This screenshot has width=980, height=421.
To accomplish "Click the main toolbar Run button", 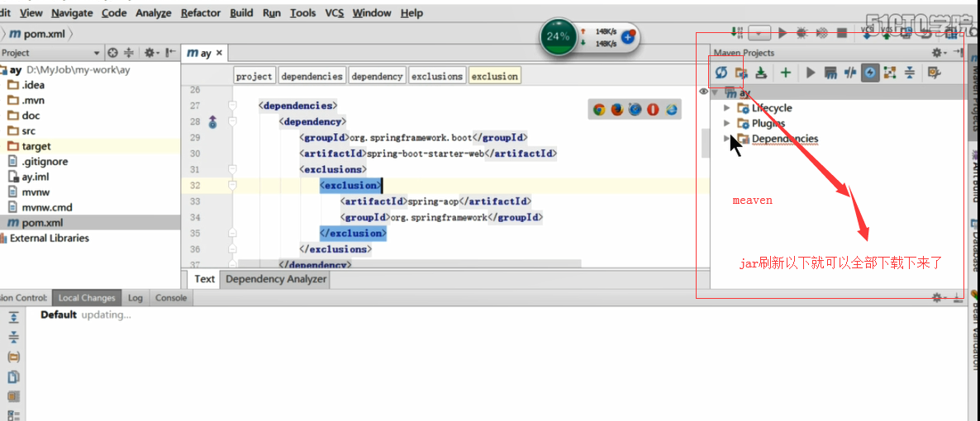I will click(x=782, y=32).
